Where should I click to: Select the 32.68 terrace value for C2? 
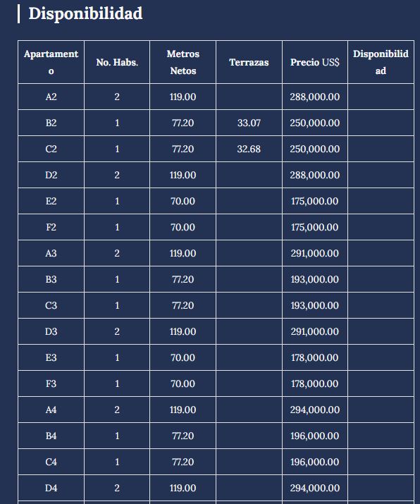point(249,149)
